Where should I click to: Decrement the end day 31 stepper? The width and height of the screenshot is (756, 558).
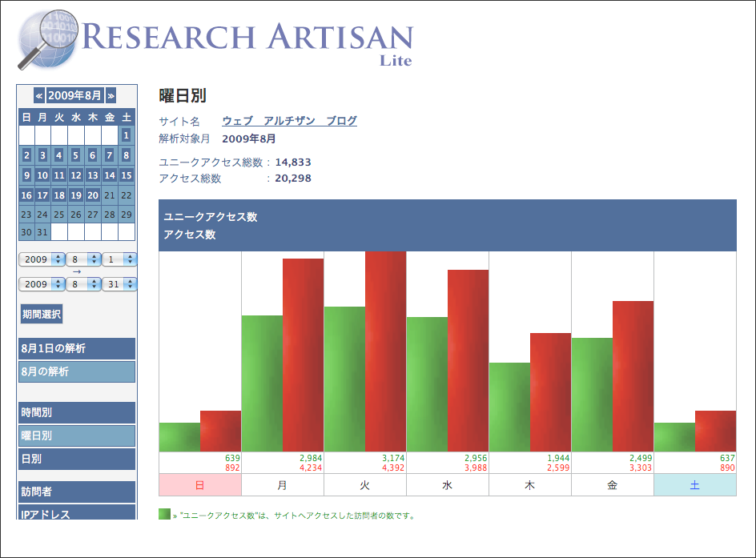(x=131, y=286)
